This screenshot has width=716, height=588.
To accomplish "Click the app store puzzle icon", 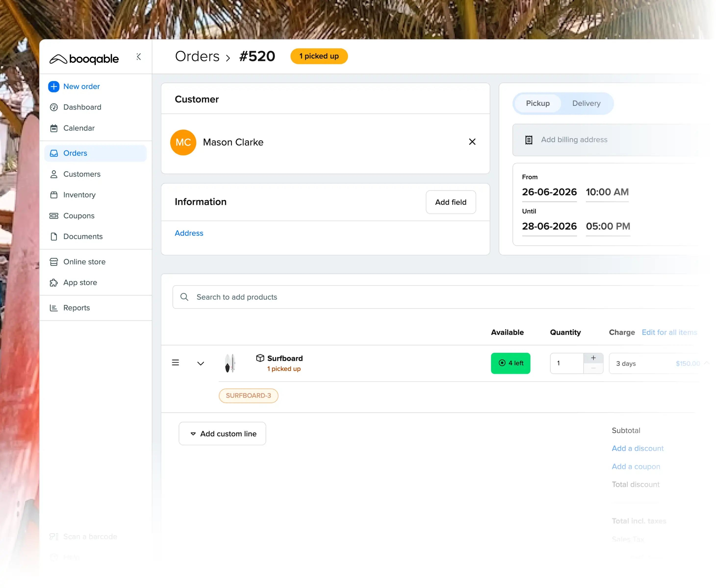I will (53, 282).
